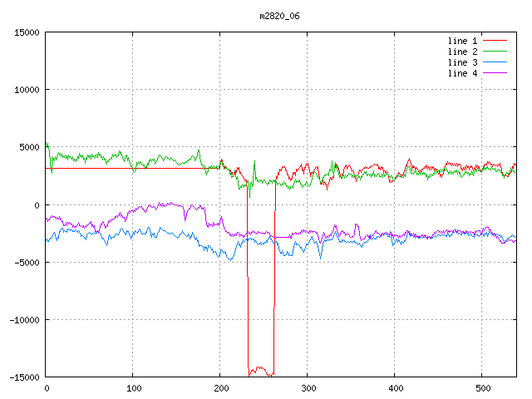Click the blue line 3 legend sample
Viewport: 532px width, 399px height.
click(x=495, y=62)
